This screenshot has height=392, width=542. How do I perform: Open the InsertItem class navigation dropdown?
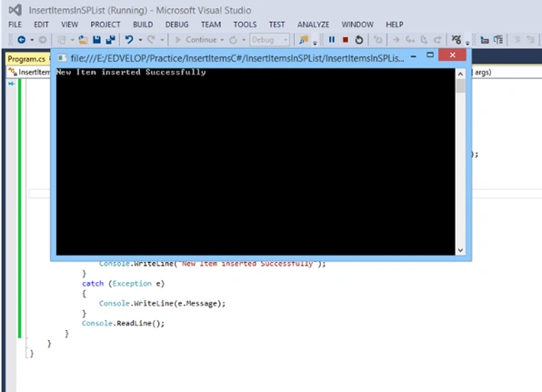pyautogui.click(x=29, y=72)
